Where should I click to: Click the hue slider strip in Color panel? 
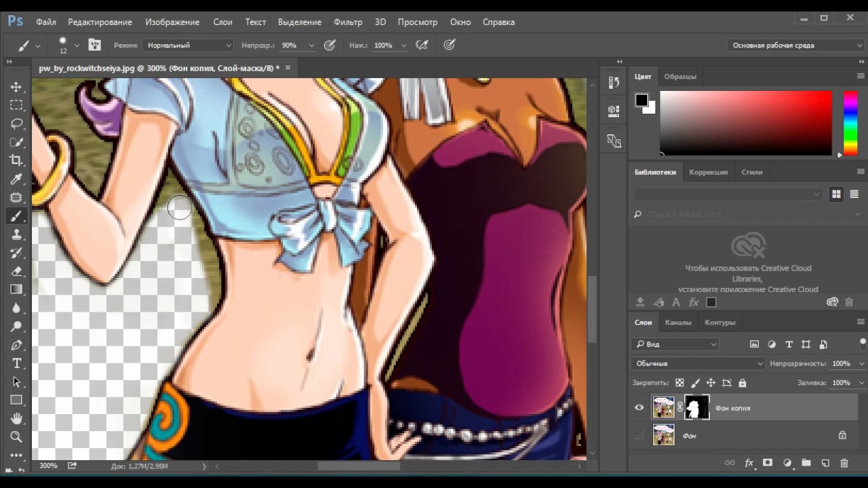tap(850, 123)
